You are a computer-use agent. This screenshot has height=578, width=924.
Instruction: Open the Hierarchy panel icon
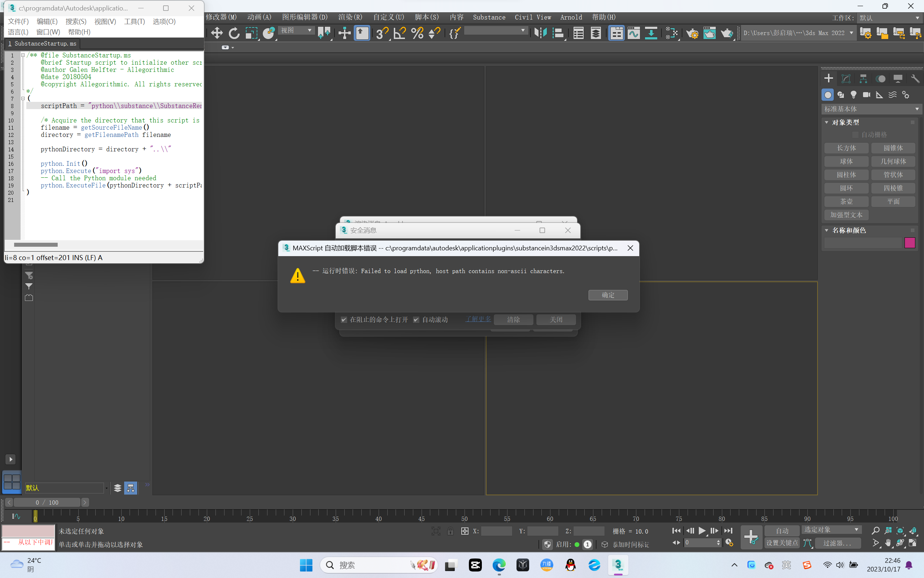point(863,78)
